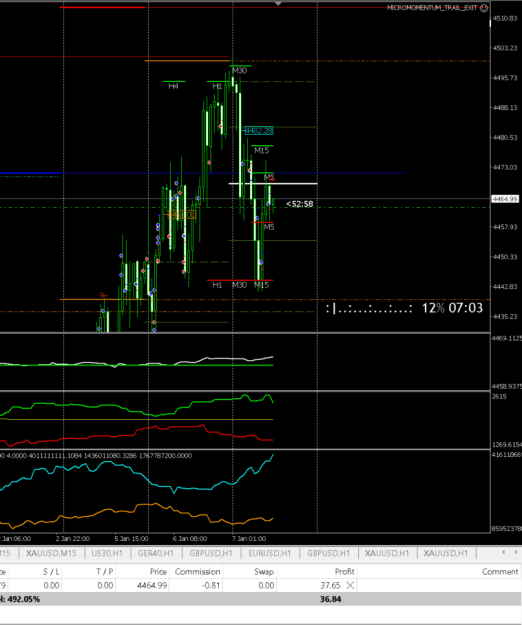
Task: Open the EURUSD,H1 chart tab
Action: [269, 553]
